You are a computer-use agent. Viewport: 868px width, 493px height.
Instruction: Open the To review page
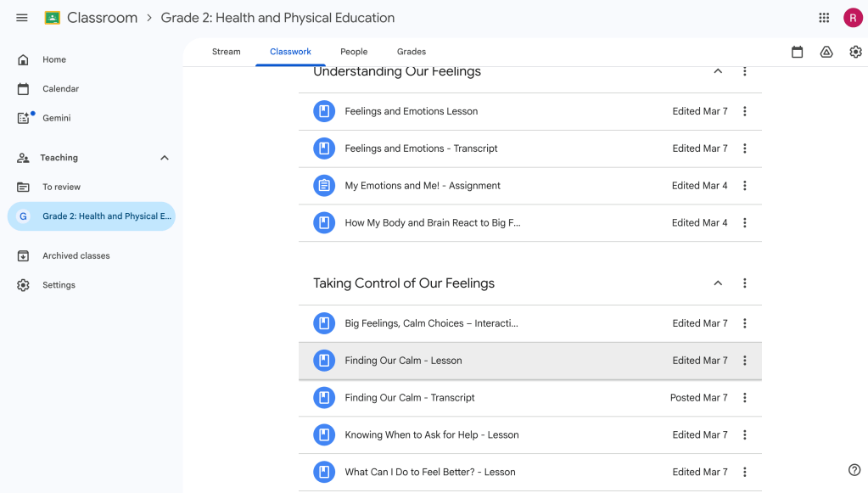61,187
